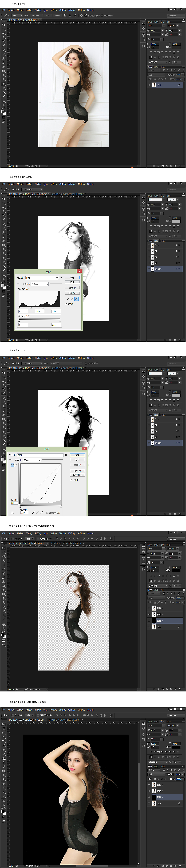The height and width of the screenshot is (868, 186).
Task: Click the 150 input level field in Levels dialog
Action: click(x=56, y=311)
